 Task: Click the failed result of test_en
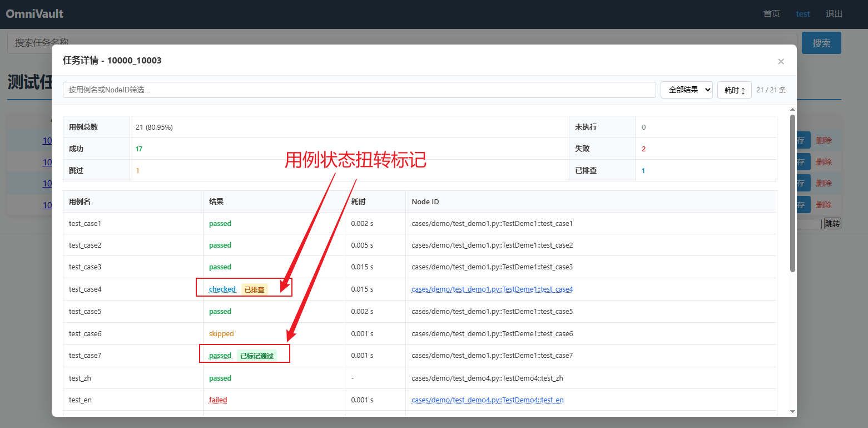[x=218, y=400]
